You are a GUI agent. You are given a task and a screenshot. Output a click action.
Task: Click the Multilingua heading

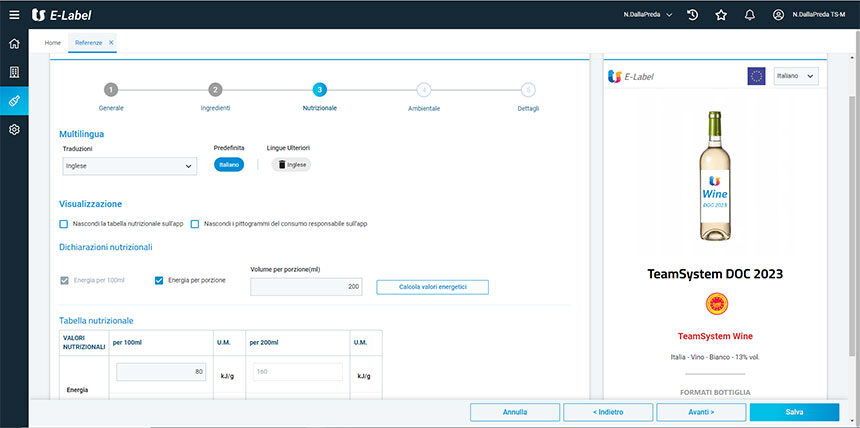82,133
